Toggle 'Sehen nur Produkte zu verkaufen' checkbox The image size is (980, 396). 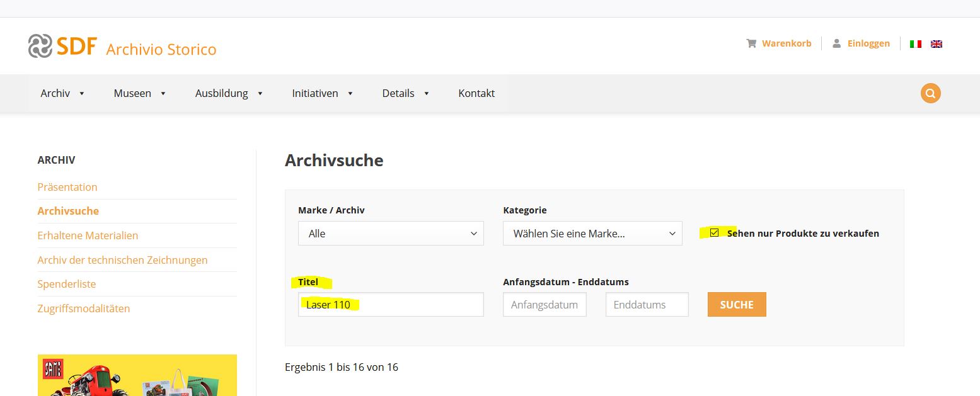click(714, 233)
